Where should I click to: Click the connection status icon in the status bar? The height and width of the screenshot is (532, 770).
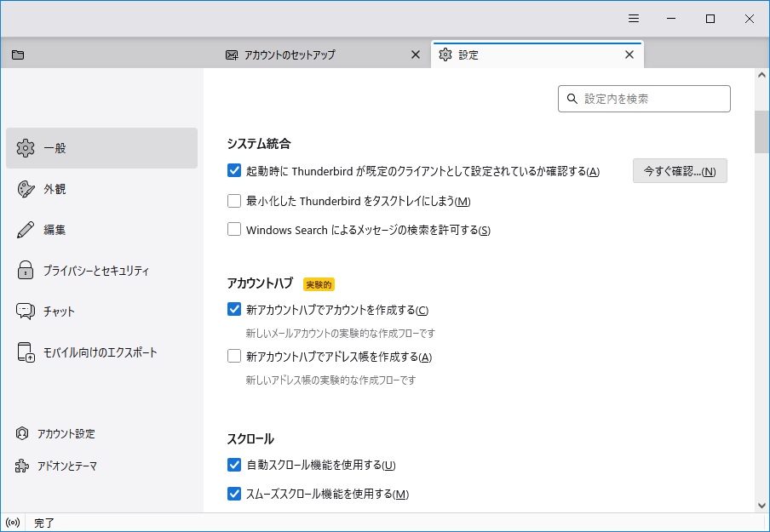pos(13,523)
